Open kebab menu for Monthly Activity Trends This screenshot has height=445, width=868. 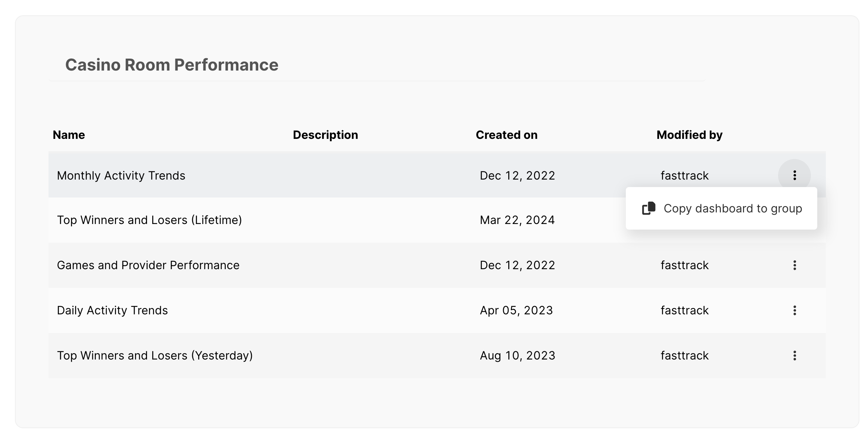pos(794,175)
